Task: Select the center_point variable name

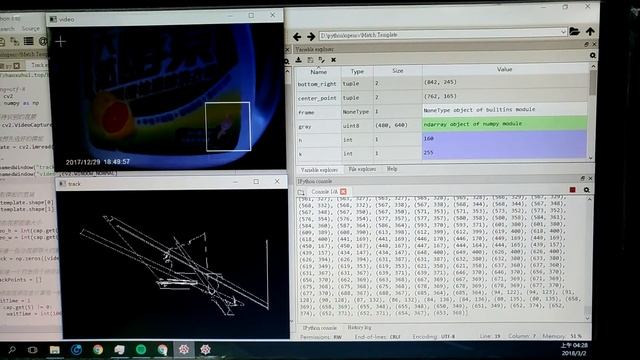Action: pos(317,98)
